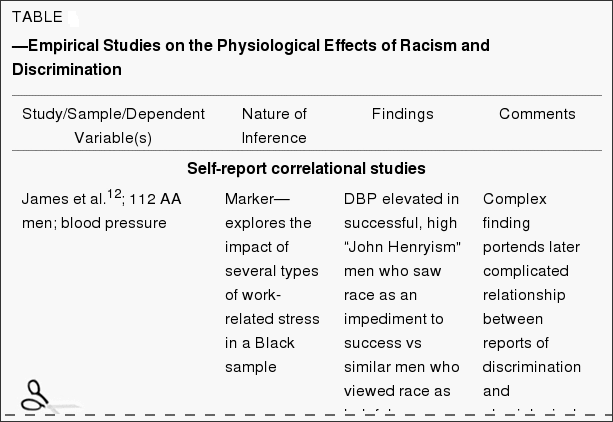This screenshot has height=422, width=613.
Task: Click the blank white box beside TABLE
Action: [73, 18]
